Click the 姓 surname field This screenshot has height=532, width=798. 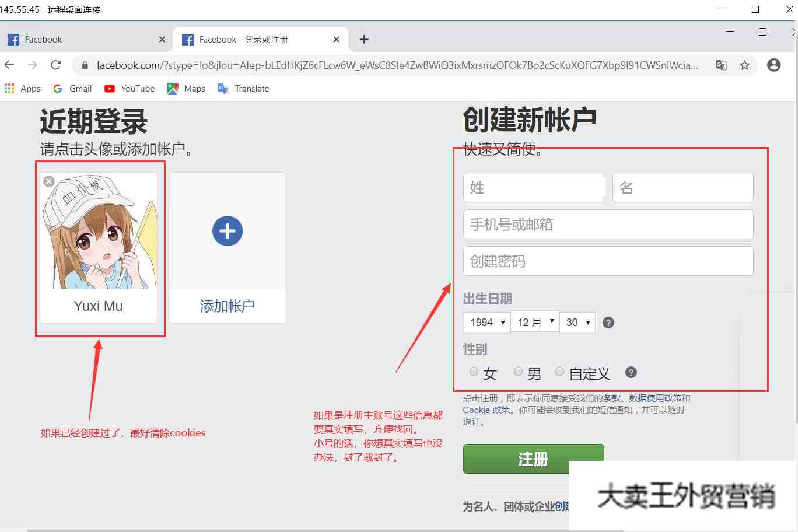point(534,187)
